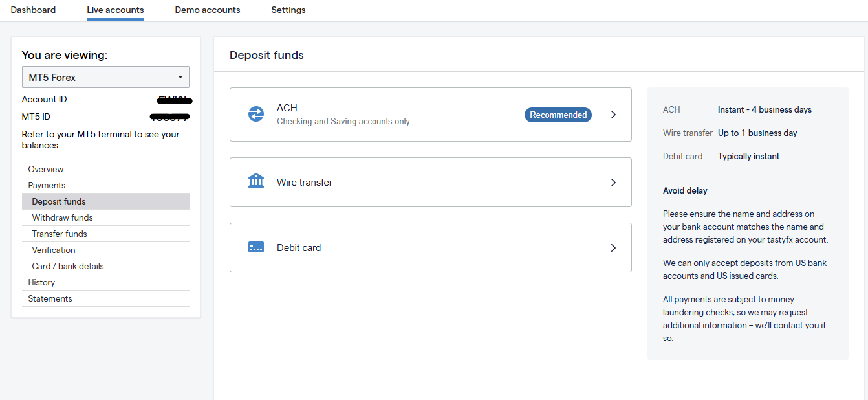Open the Statements sidebar item
This screenshot has width=868, height=400.
[x=50, y=298]
